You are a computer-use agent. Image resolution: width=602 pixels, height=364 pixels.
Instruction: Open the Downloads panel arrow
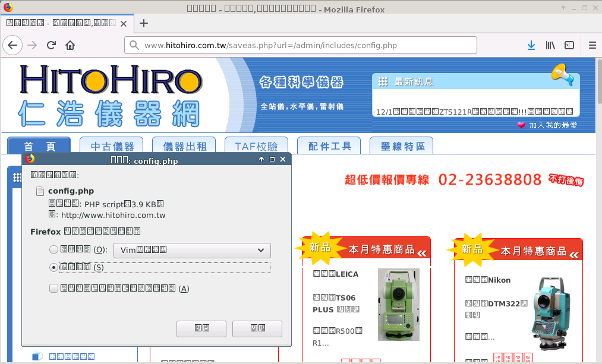(x=531, y=45)
